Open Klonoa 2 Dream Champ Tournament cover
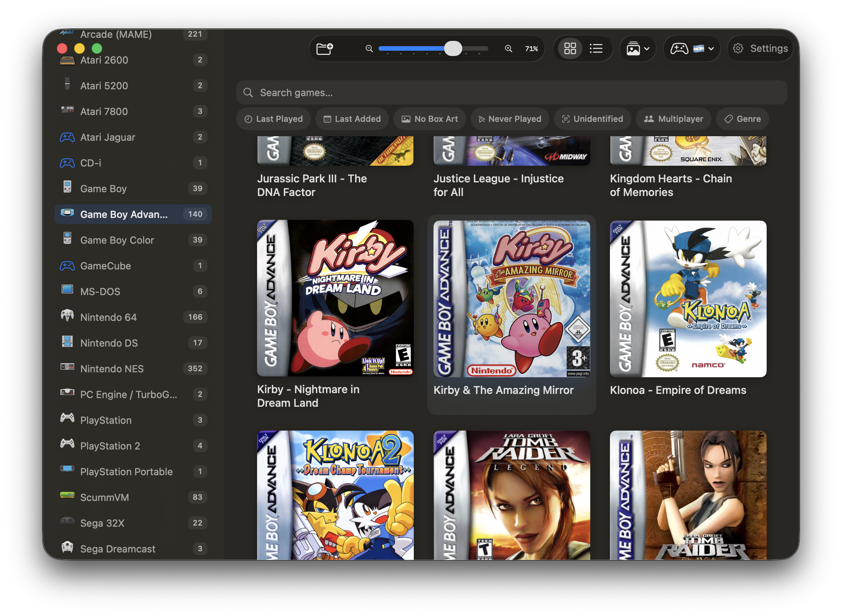The width and height of the screenshot is (842, 616). click(335, 495)
